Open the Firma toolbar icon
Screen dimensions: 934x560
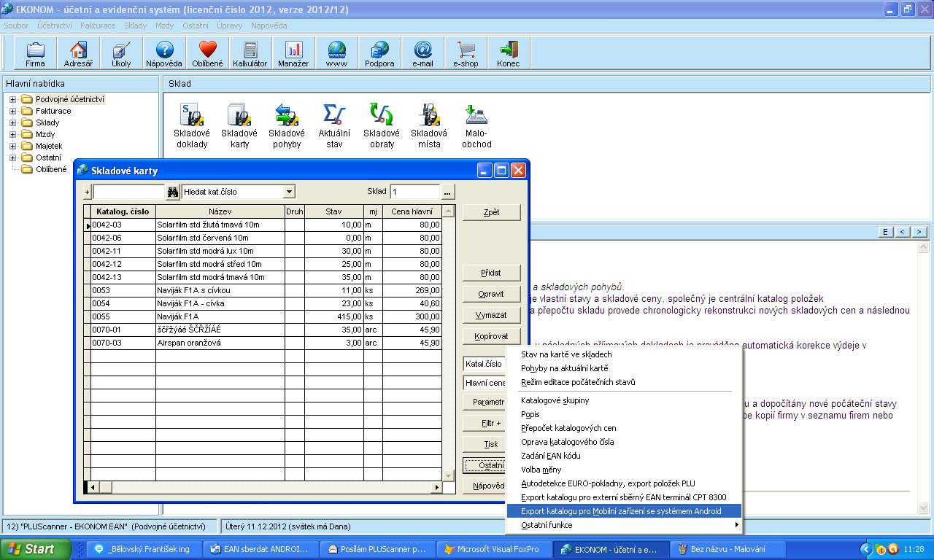tap(35, 54)
